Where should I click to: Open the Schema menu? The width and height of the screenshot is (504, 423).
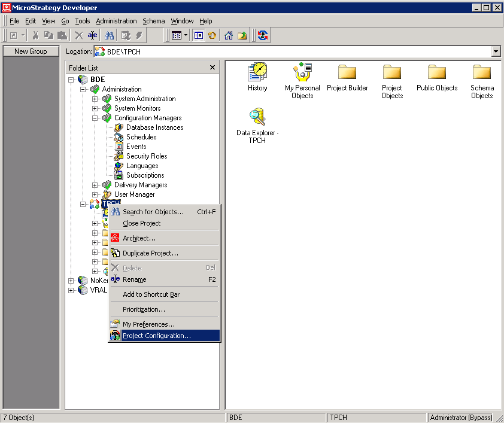[154, 21]
